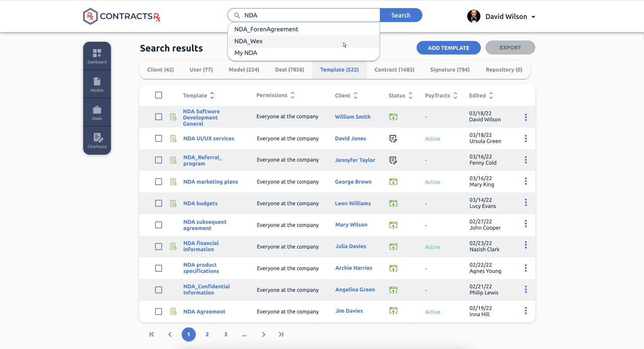Check the NDA_Referral_ program row

[159, 160]
